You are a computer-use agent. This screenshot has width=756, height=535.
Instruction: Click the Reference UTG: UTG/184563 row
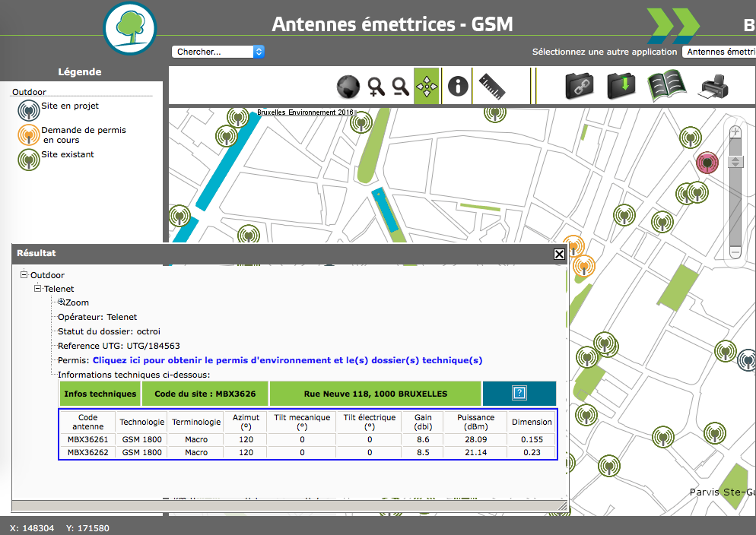pos(119,346)
